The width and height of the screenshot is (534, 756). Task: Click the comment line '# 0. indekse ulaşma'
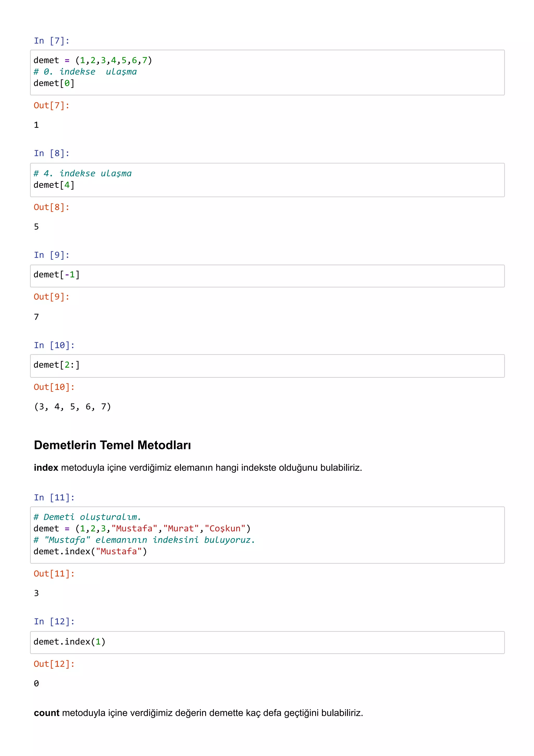[x=85, y=72]
